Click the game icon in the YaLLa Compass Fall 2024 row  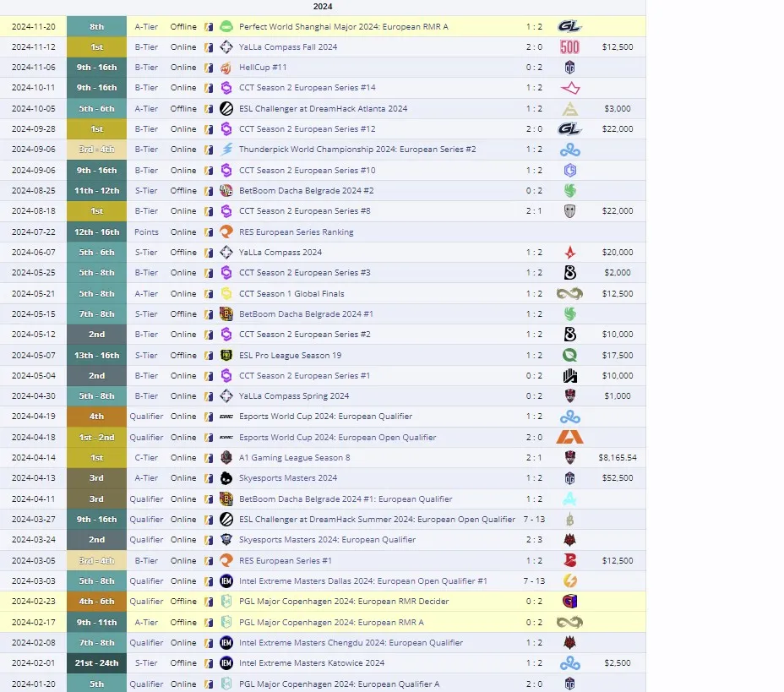pyautogui.click(x=209, y=47)
